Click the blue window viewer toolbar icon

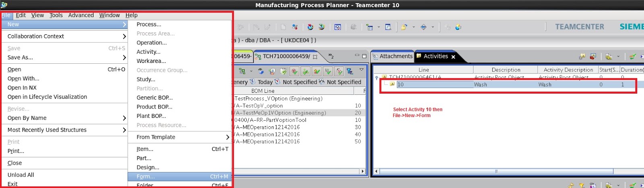click(338, 27)
